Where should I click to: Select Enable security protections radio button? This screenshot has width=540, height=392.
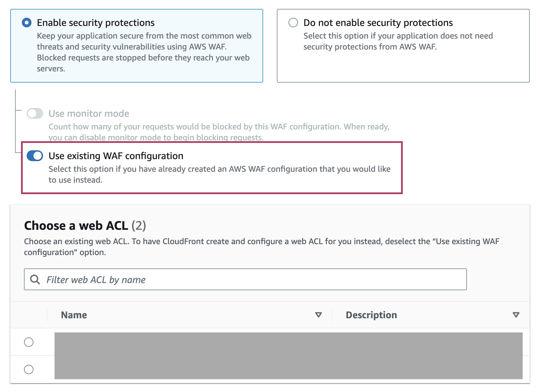pyautogui.click(x=27, y=23)
